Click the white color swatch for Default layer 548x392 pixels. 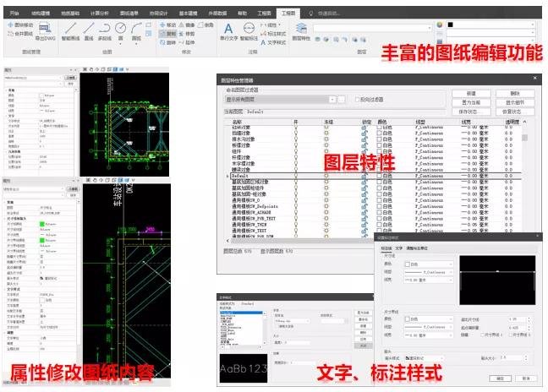[379, 176]
